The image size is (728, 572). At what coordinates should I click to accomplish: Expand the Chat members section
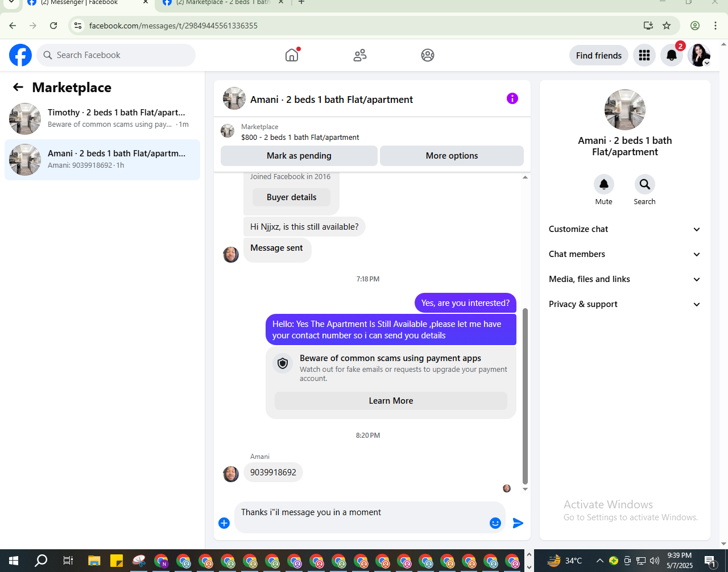coord(624,254)
